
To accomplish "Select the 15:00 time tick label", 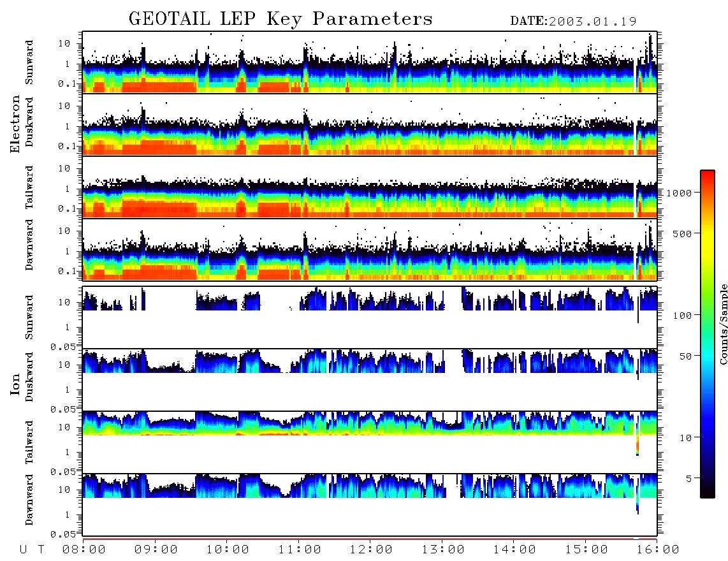I will (586, 550).
